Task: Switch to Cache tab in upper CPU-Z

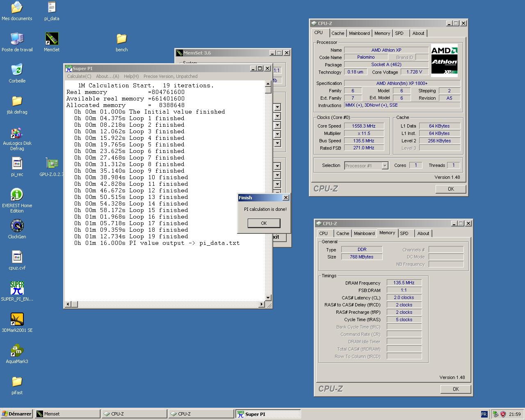Action: 338,33
